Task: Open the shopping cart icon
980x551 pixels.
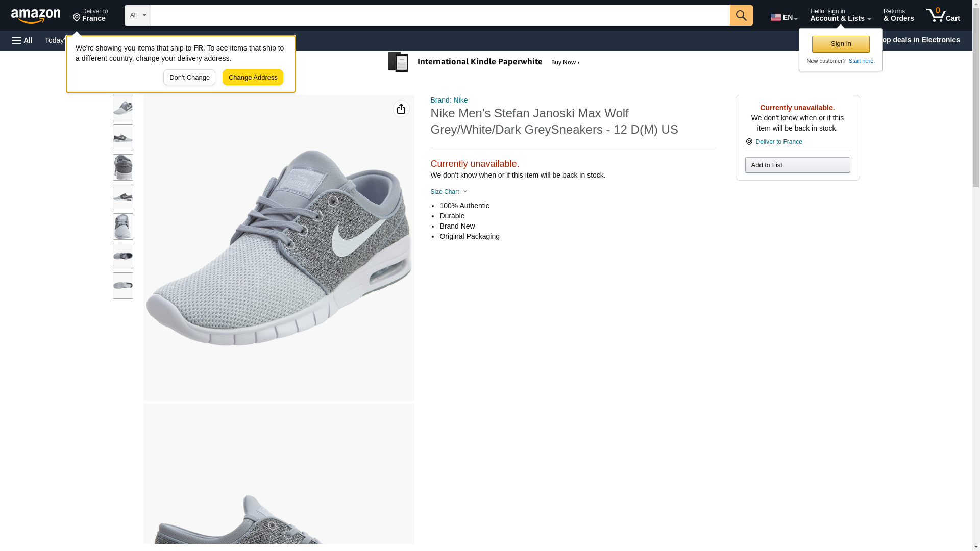Action: pos(942,15)
